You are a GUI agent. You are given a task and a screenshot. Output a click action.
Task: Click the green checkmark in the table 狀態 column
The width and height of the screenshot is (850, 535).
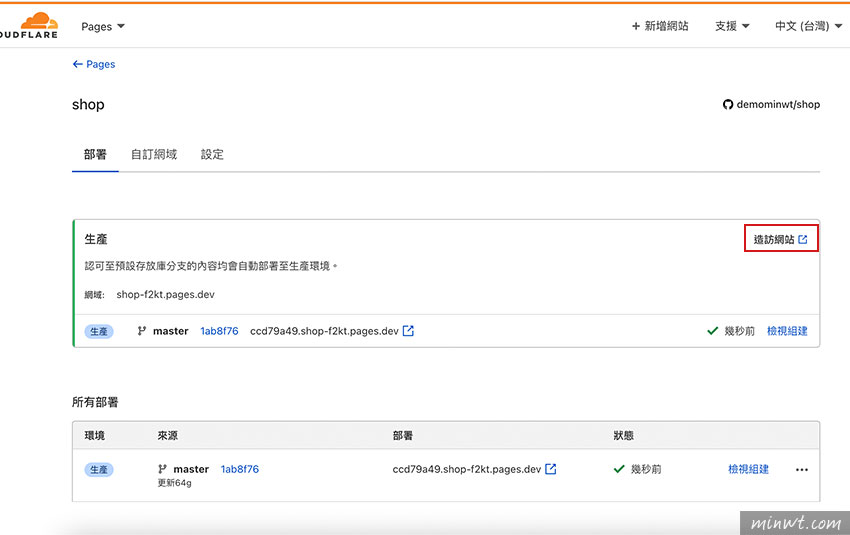point(619,469)
